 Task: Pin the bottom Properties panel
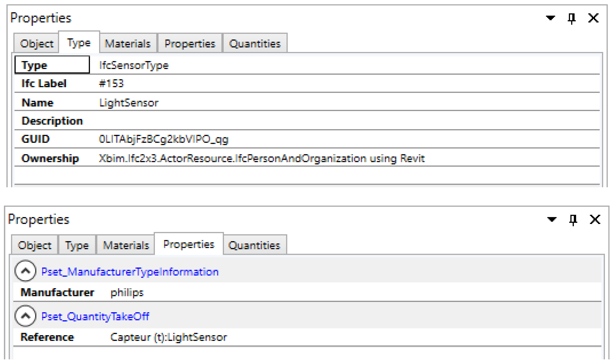[573, 219]
